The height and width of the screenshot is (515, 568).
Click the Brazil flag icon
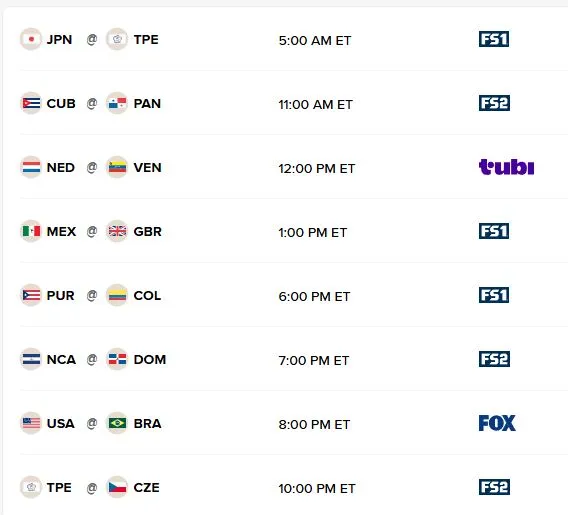(x=117, y=423)
